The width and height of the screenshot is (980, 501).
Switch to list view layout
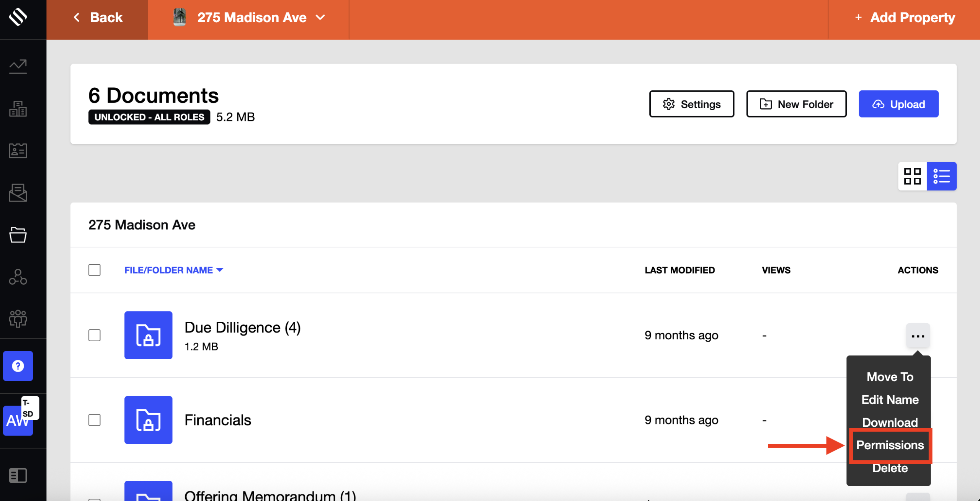pos(941,176)
